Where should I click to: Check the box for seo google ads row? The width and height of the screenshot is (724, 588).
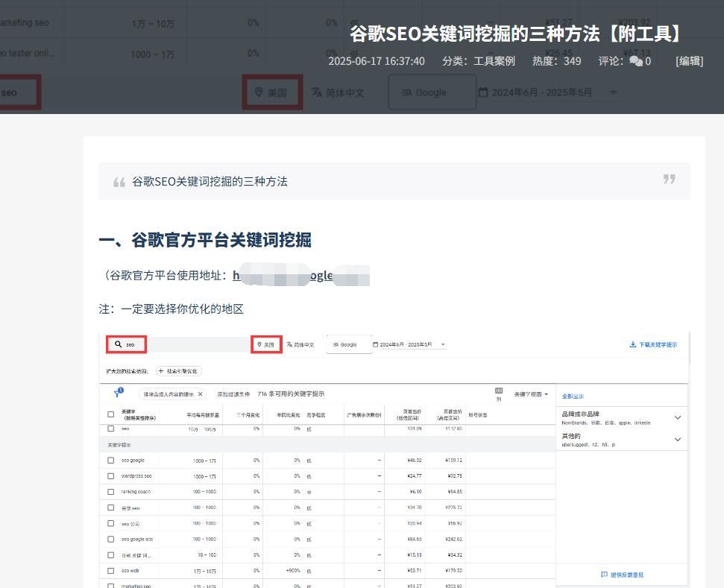111,539
